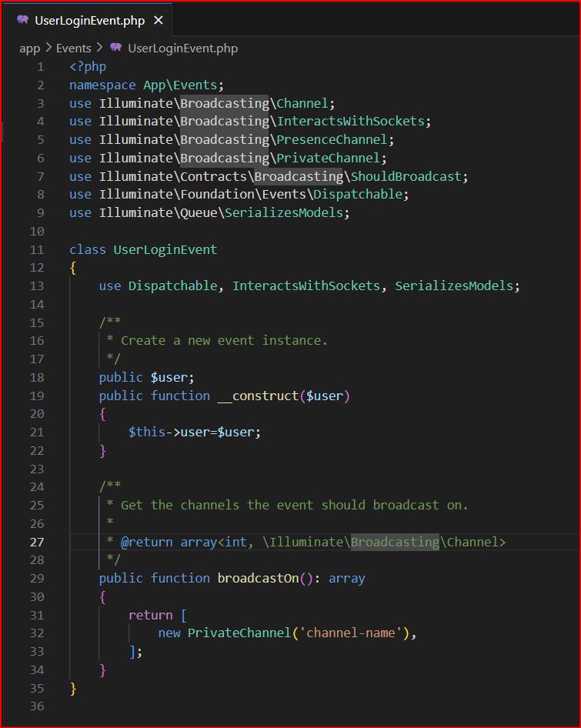Select line number 11 in the gutter
Viewport: 581px width, 728px height.
pos(37,249)
